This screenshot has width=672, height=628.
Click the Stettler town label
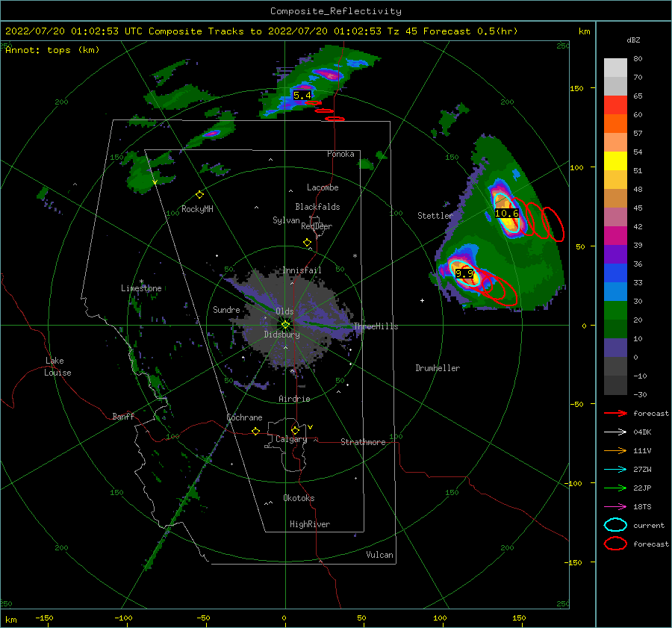(435, 216)
